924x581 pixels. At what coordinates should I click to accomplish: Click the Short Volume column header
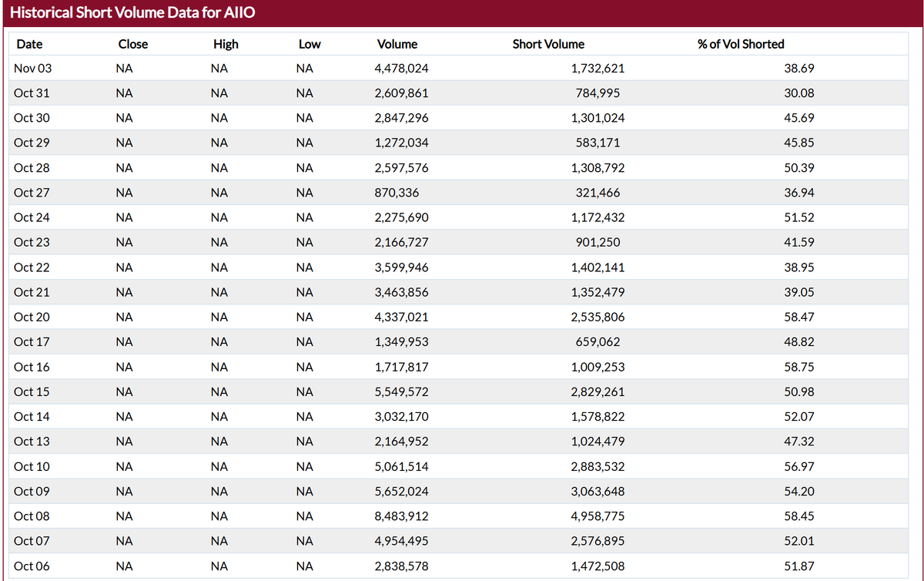pos(548,44)
